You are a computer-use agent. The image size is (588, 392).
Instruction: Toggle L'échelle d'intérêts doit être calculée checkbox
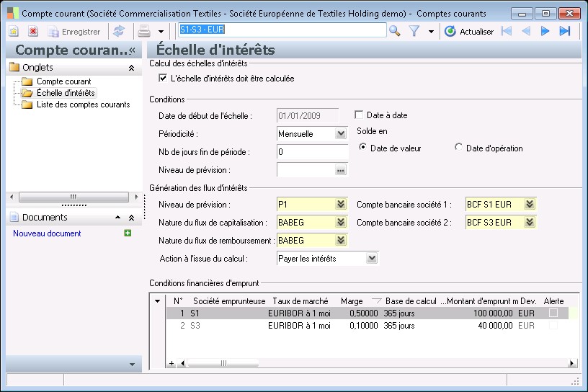click(x=163, y=78)
